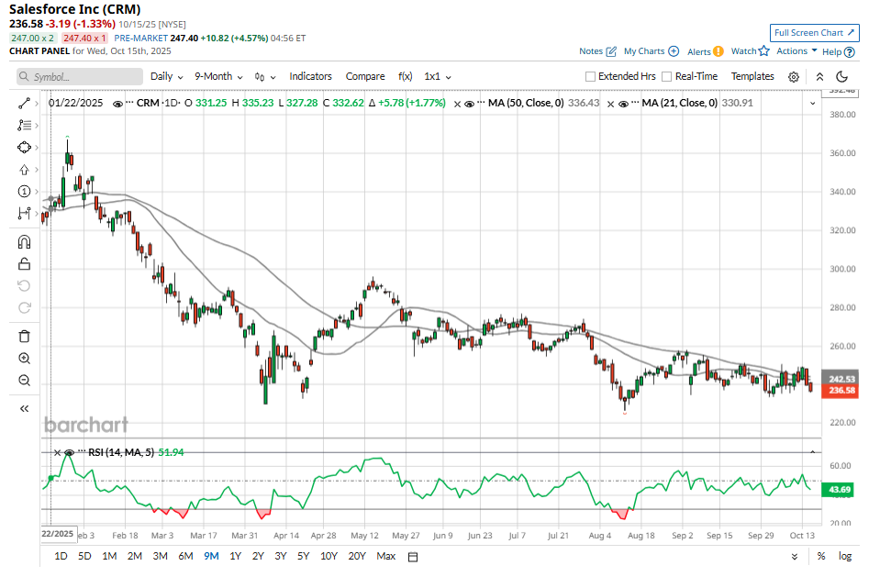891x588 pixels.
Task: Enable the Extended Hrs checkbox
Action: coord(591,77)
